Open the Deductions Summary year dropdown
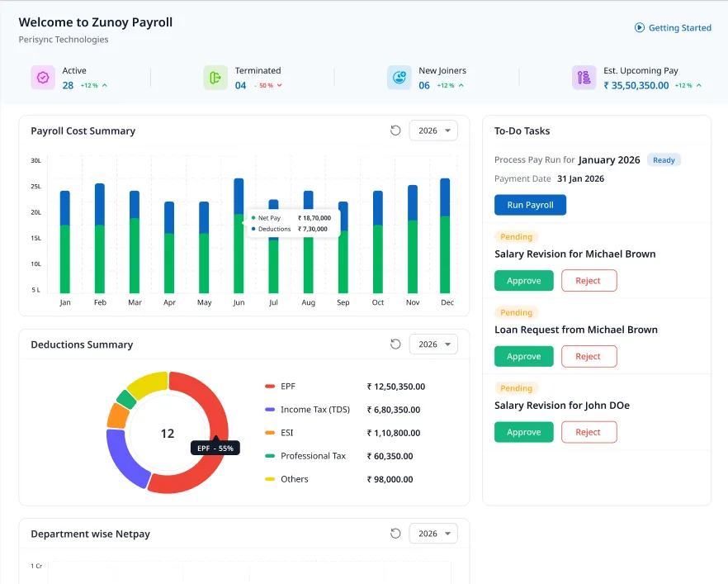728x584 pixels. (x=433, y=344)
